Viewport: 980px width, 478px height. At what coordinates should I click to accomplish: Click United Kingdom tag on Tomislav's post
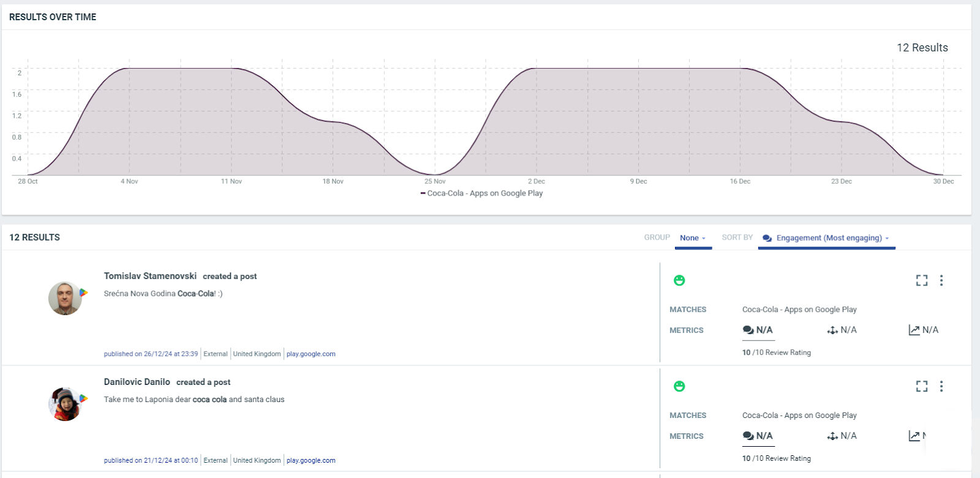(x=257, y=354)
